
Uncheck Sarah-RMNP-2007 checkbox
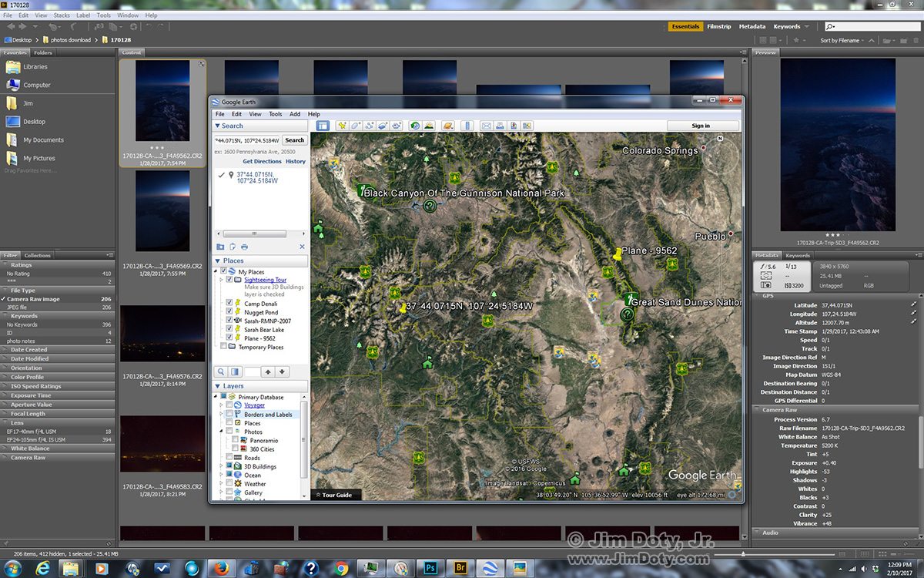pyautogui.click(x=229, y=321)
